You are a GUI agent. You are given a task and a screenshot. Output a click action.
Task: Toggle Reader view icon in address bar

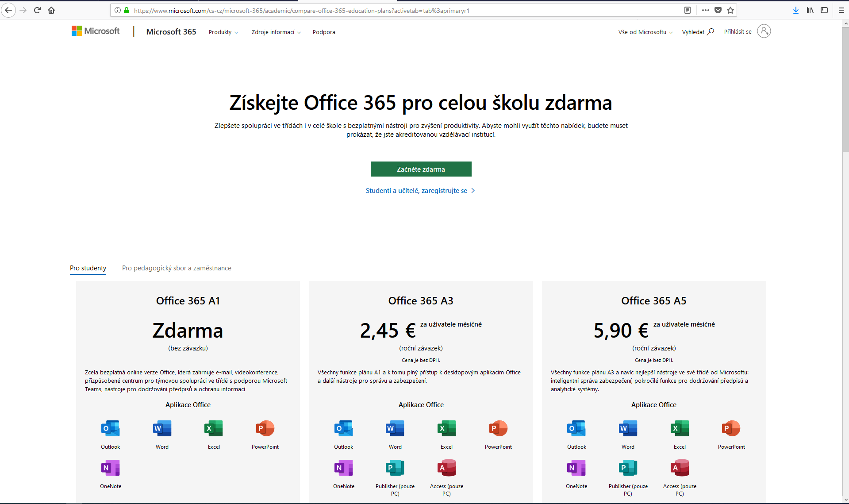pos(688,10)
